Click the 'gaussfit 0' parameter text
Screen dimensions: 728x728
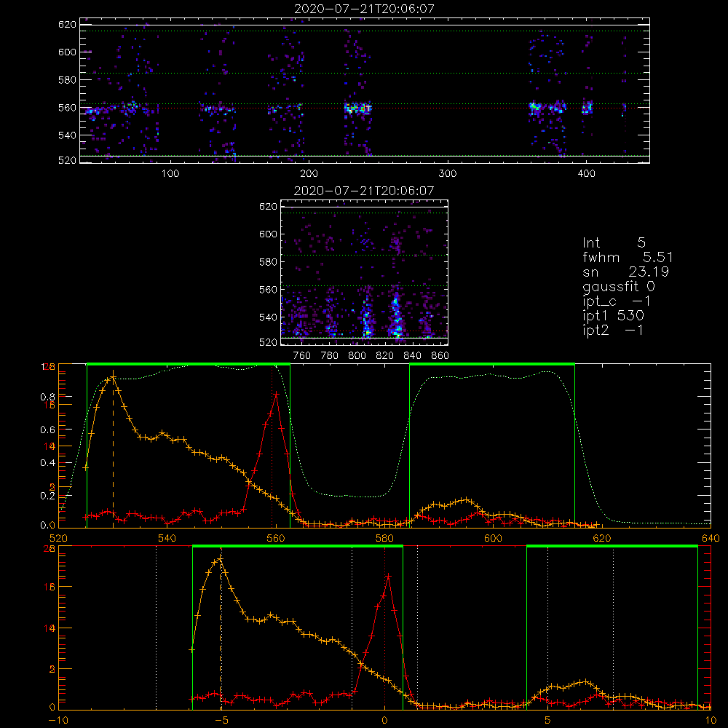click(x=618, y=286)
